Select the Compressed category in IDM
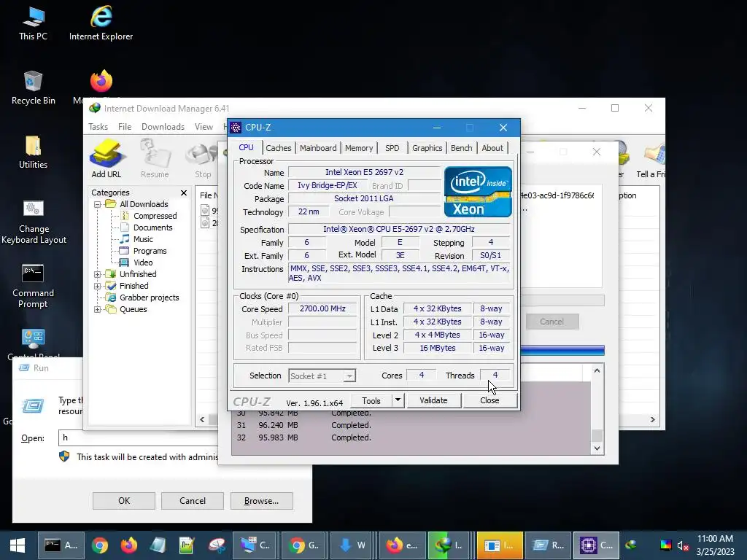747x560 pixels. [x=155, y=216]
